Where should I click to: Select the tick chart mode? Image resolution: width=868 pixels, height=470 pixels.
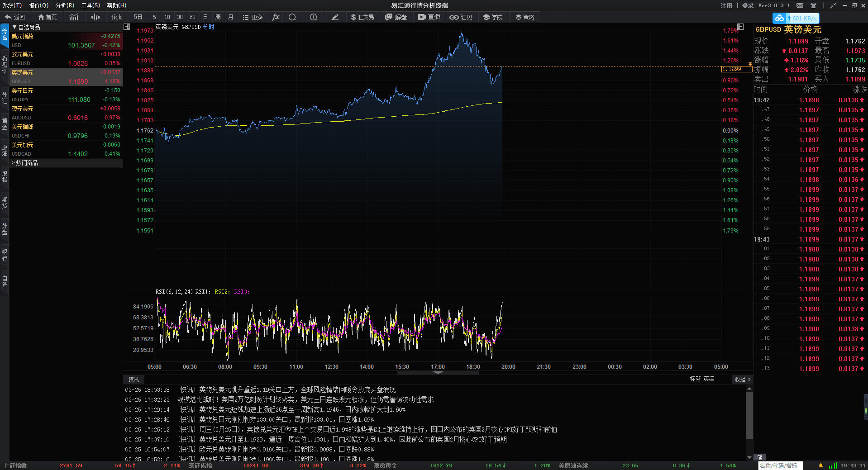tap(116, 17)
